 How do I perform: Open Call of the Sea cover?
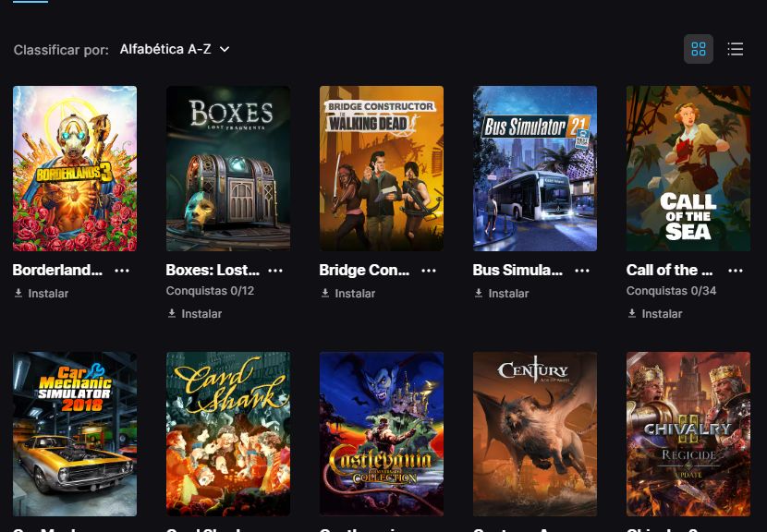tap(688, 169)
